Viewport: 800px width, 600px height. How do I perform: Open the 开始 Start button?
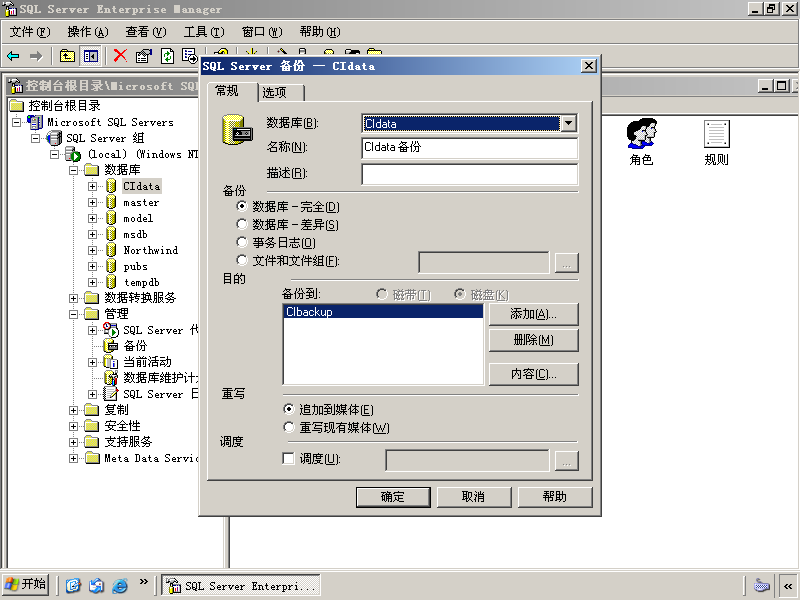coord(26,585)
